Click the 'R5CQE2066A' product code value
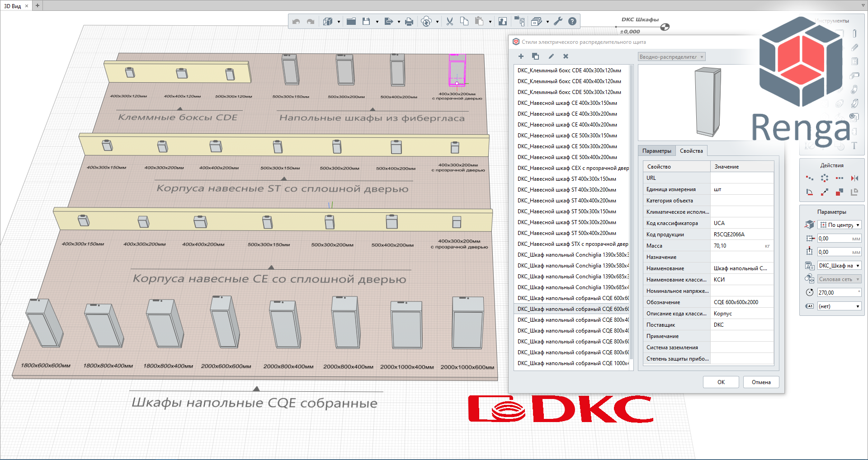The width and height of the screenshot is (868, 460). [x=741, y=235]
